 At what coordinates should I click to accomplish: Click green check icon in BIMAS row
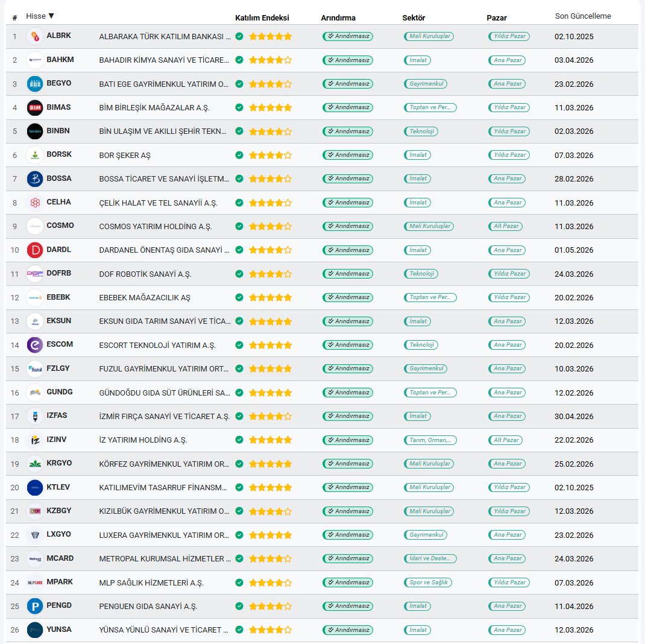239,107
